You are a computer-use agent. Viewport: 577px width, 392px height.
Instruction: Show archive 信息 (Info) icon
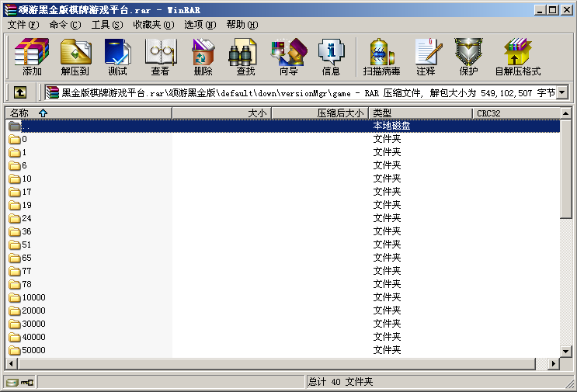tap(331, 57)
